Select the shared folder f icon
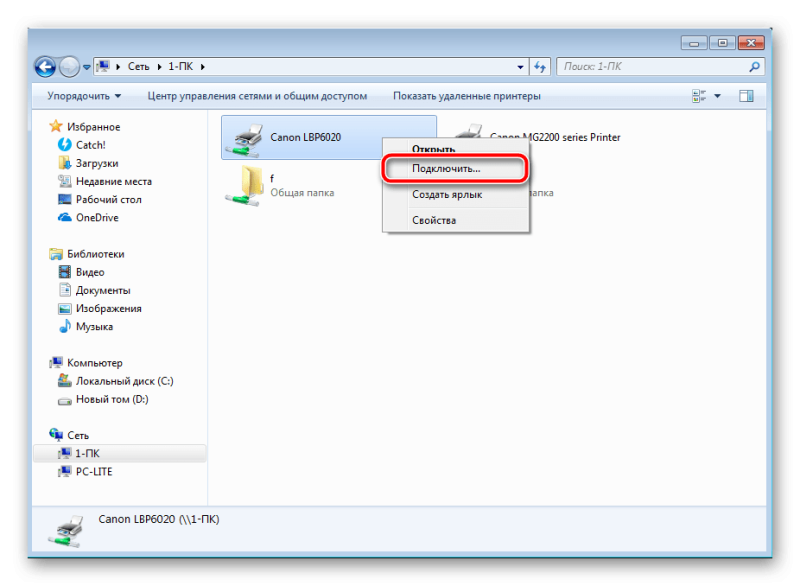This screenshot has width=800, height=586. pos(244,186)
